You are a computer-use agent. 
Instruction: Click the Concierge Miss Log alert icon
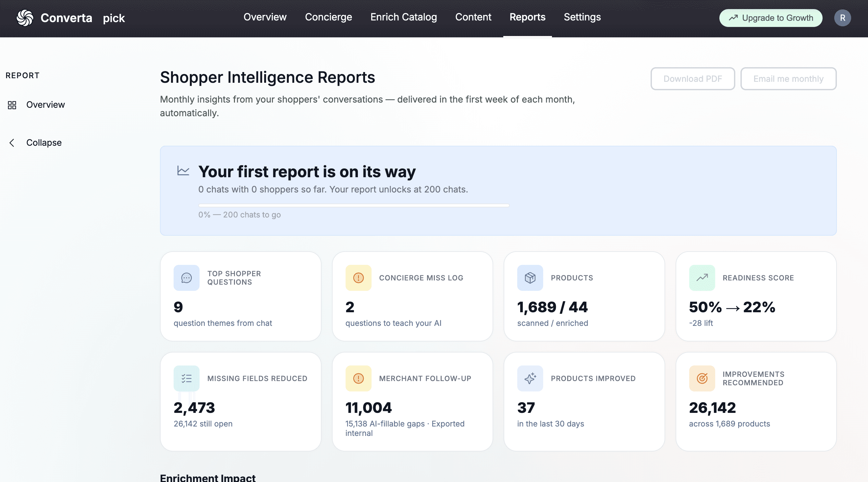pyautogui.click(x=358, y=278)
